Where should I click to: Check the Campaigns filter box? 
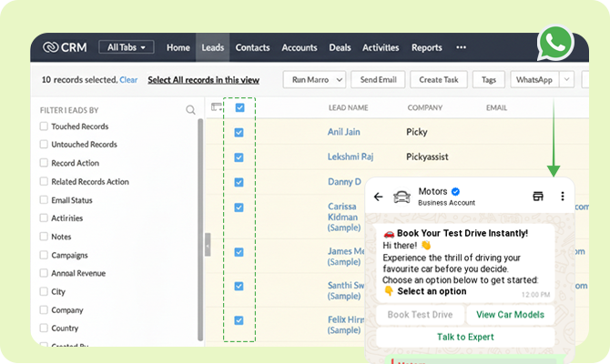click(44, 255)
